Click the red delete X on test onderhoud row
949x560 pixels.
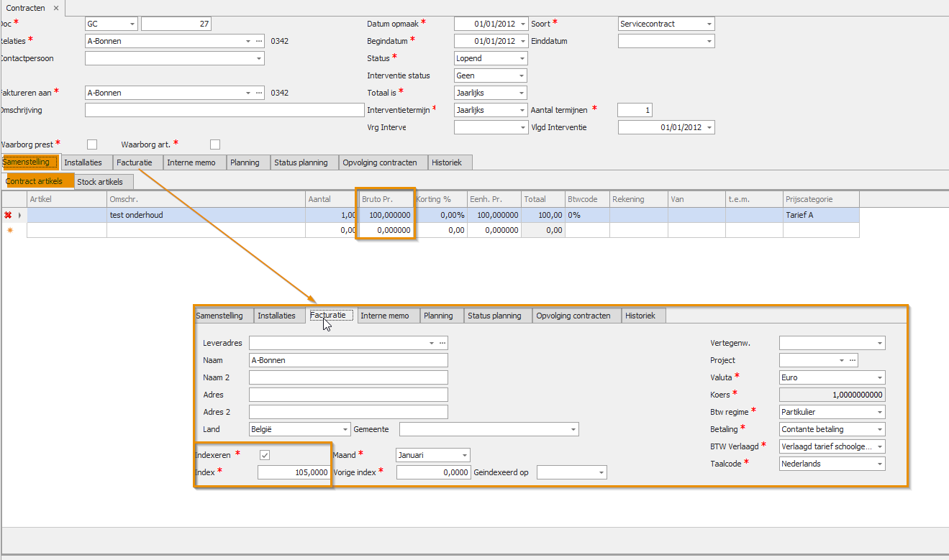coord(8,215)
